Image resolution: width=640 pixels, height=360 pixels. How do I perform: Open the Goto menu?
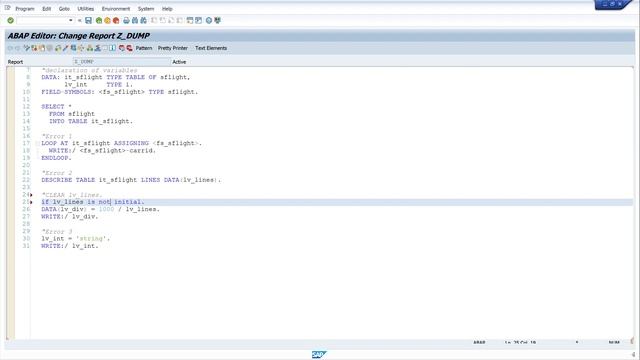(x=64, y=9)
